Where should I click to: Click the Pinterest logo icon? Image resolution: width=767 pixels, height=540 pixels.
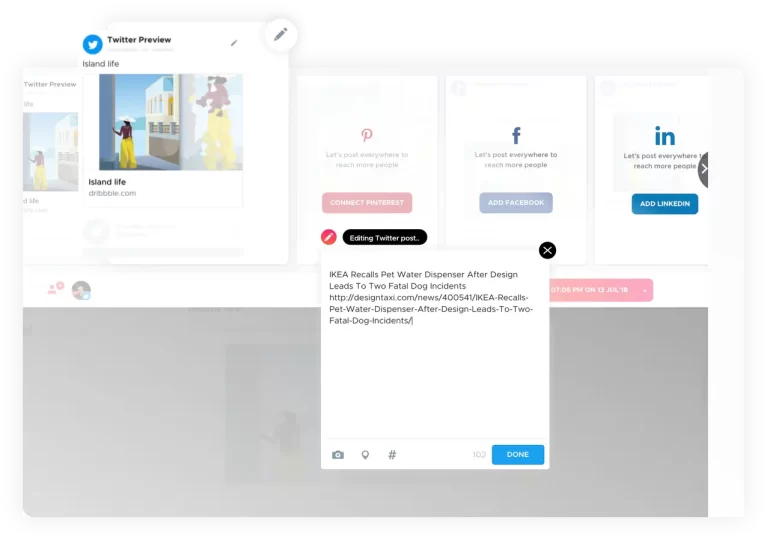(x=367, y=135)
